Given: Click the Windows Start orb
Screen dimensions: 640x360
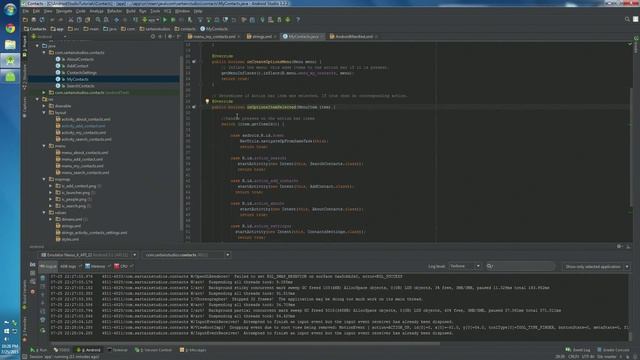Looking at the screenshot, I should tap(10, 9).
